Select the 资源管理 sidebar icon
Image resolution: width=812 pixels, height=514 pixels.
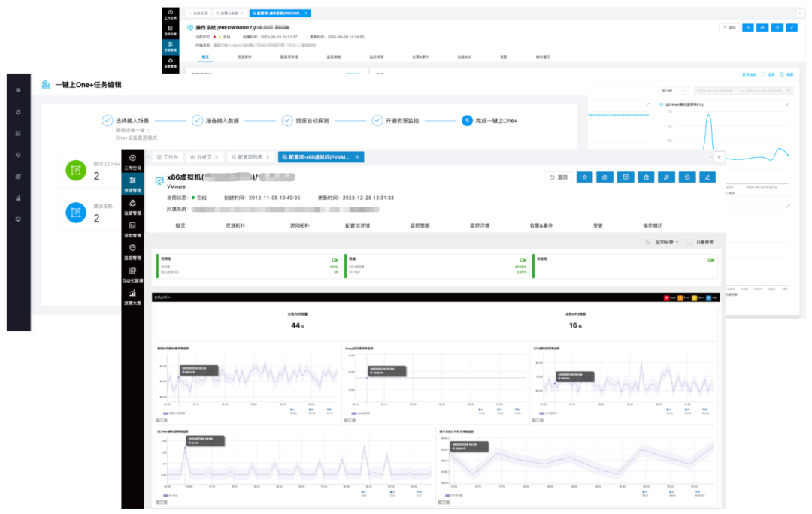(x=132, y=184)
